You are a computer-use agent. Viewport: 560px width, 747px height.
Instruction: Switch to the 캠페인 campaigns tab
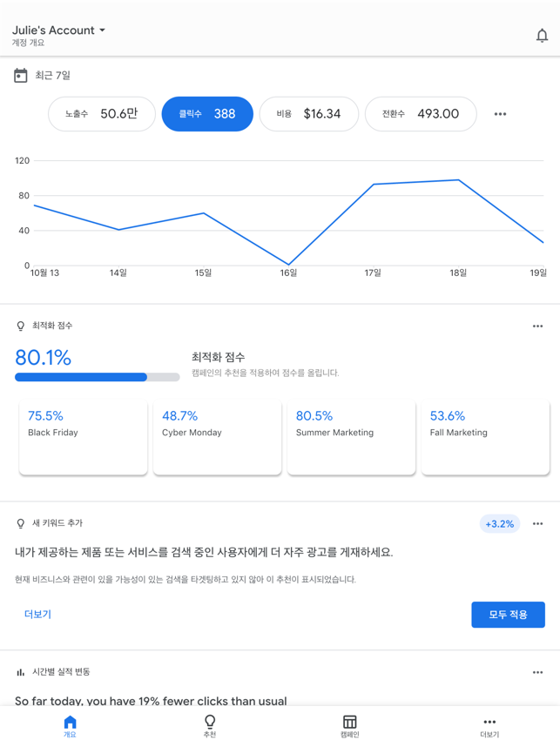(x=350, y=726)
